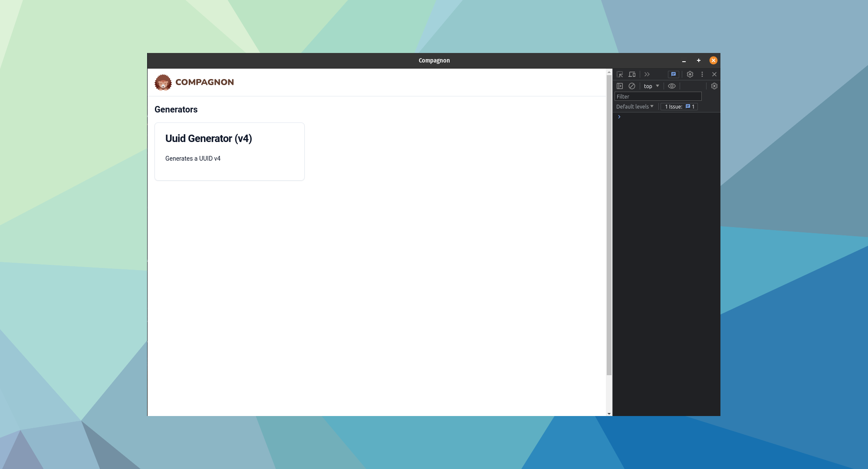The height and width of the screenshot is (469, 868).
Task: Minimize the Compagnon window
Action: click(684, 61)
